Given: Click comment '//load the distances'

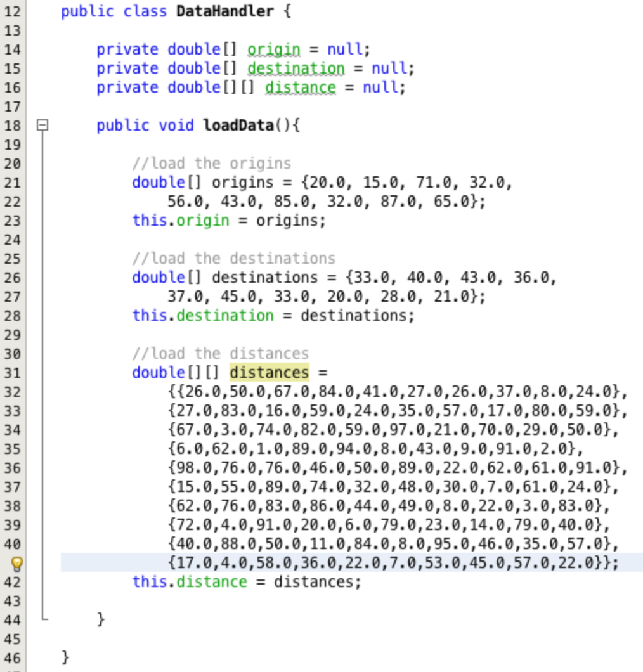Looking at the screenshot, I should (x=220, y=354).
